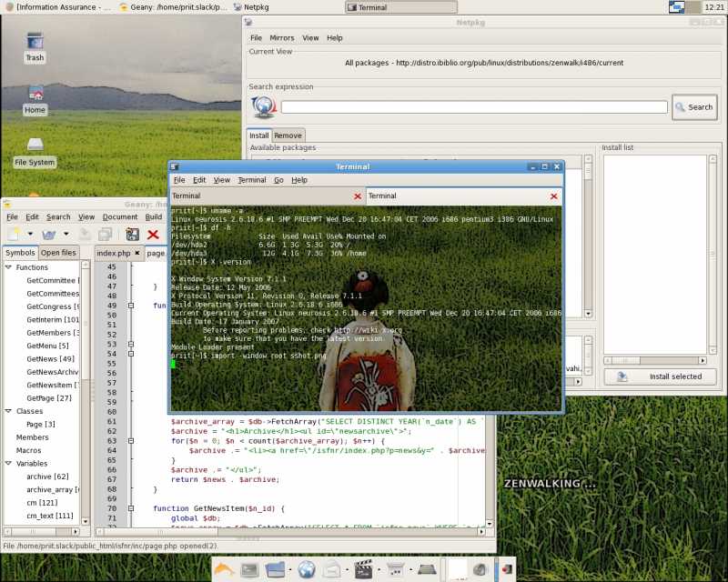Collapse the Classes tree in Symbols panel
Viewport: 728px width, 582px height.
point(8,411)
